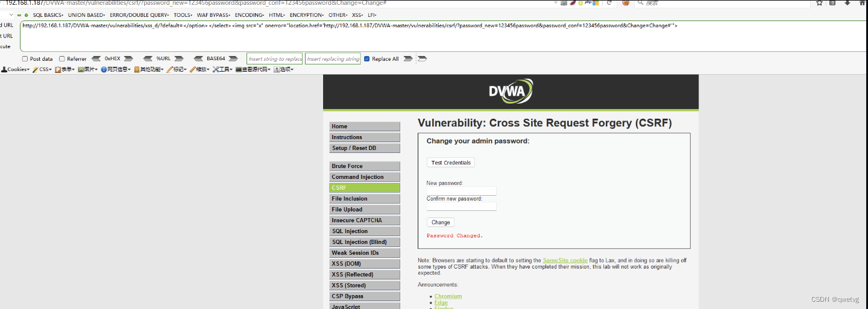The height and width of the screenshot is (309, 868).
Task: Open the OTHER dropdown in HackBar
Action: pos(338,15)
